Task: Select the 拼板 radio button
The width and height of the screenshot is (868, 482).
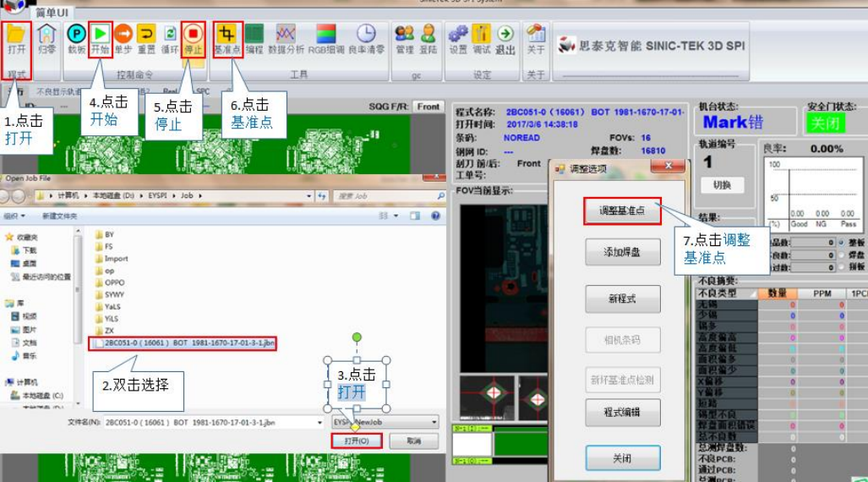Action: tap(842, 267)
